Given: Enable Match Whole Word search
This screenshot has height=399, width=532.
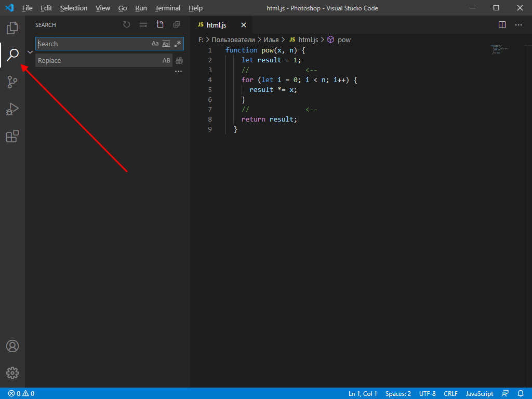Looking at the screenshot, I should pos(165,44).
